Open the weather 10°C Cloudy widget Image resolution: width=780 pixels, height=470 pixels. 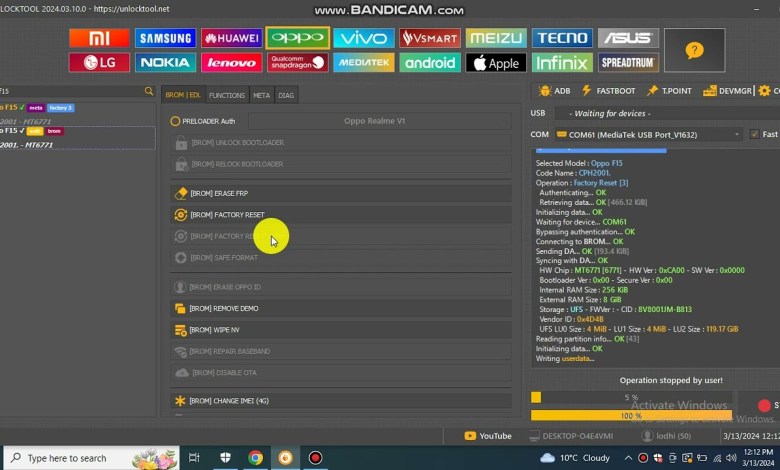point(575,458)
